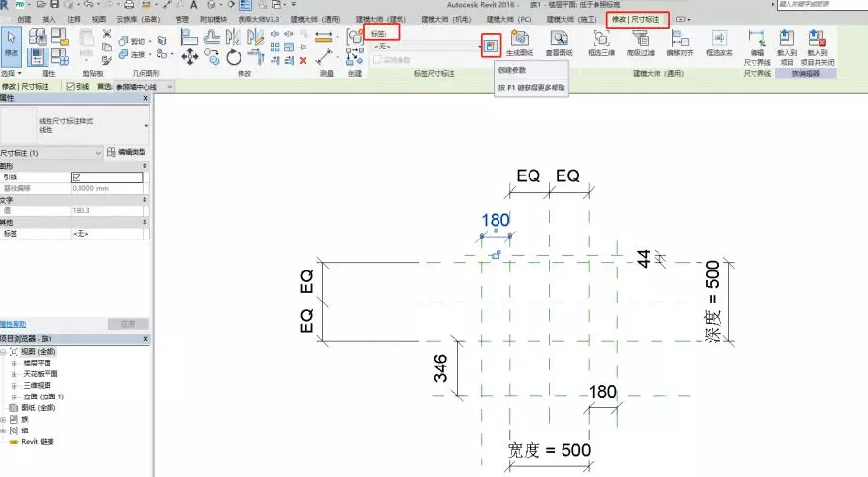868x477 pixels.
Task: Open the 注释 ribbon tab
Action: tap(74, 20)
